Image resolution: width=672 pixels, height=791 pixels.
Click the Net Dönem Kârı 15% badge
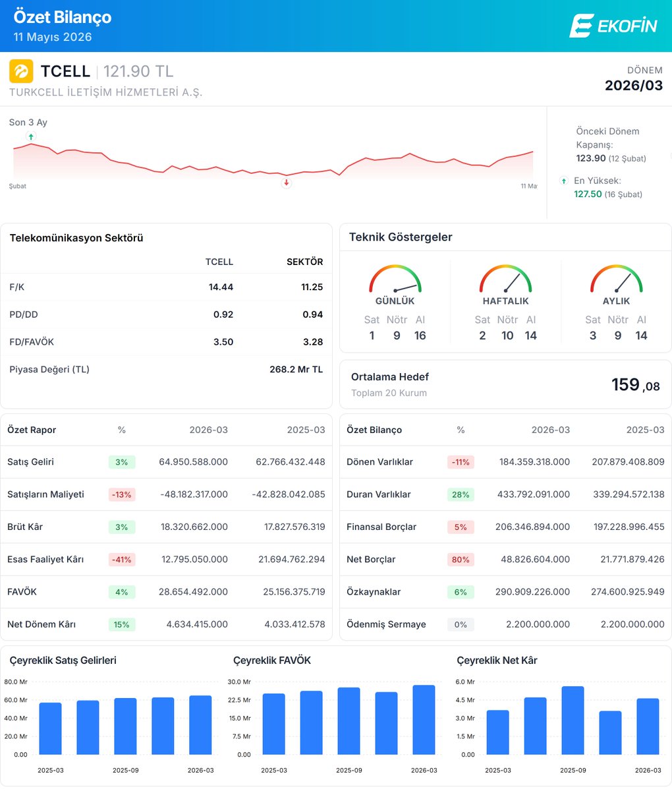coord(122,624)
